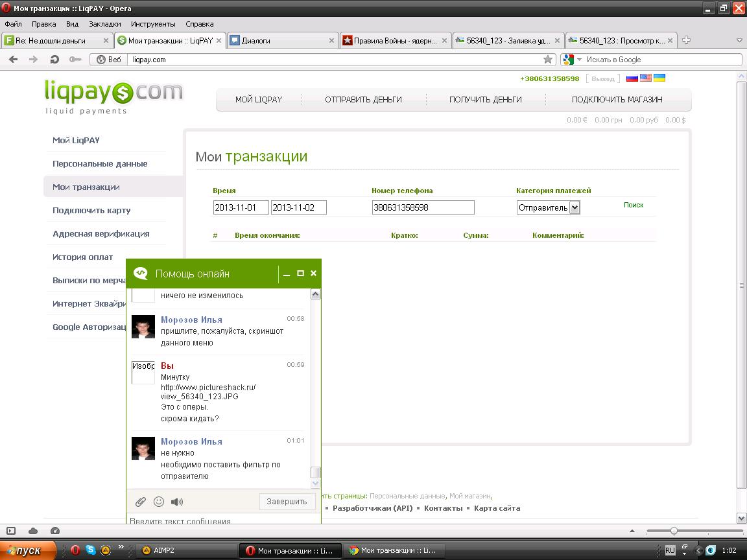Image resolution: width=747 pixels, height=560 pixels.
Task: Toggle chat sound speaker icon
Action: point(177,502)
